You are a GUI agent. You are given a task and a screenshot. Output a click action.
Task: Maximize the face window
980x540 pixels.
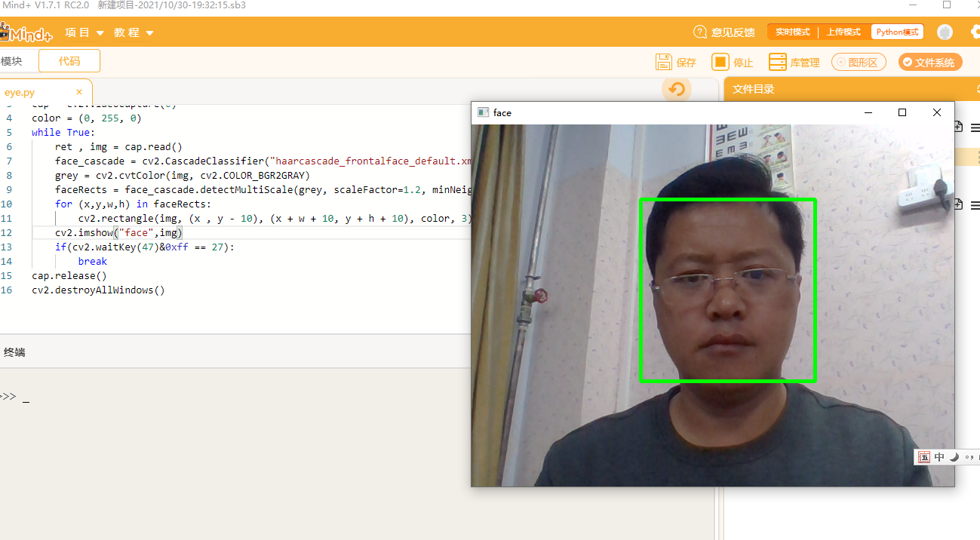tap(902, 112)
